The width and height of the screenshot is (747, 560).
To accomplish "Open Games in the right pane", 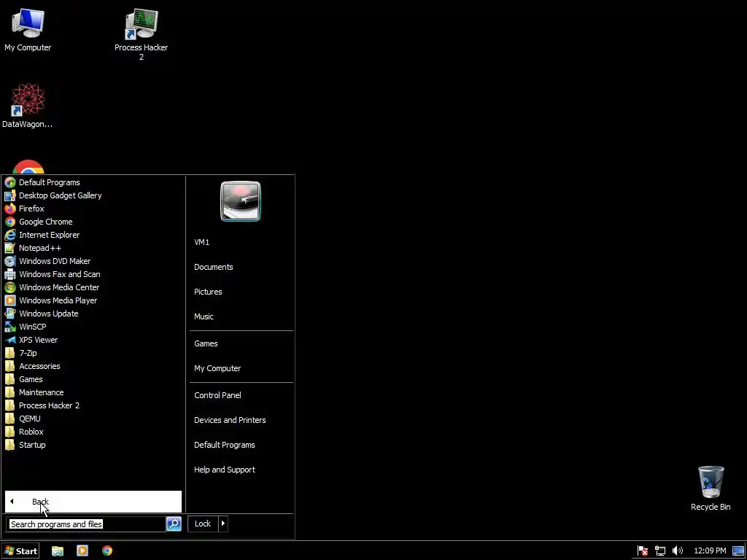I will tap(206, 344).
